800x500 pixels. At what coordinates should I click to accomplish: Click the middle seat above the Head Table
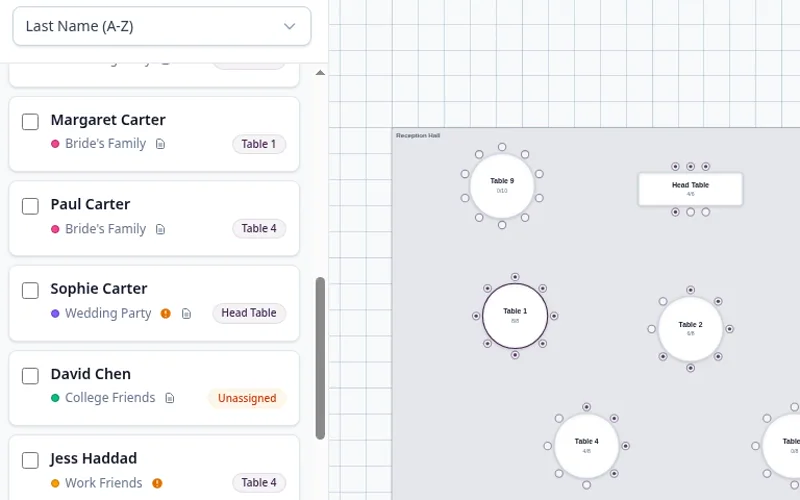click(x=690, y=166)
